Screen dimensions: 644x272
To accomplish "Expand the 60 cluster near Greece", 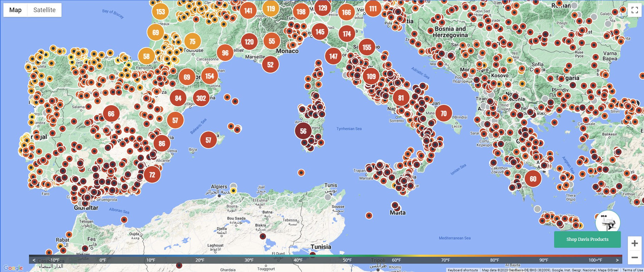I will (533, 179).
